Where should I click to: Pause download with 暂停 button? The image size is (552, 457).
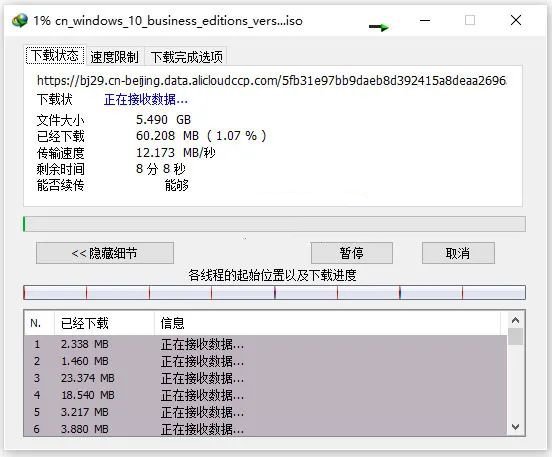click(351, 253)
